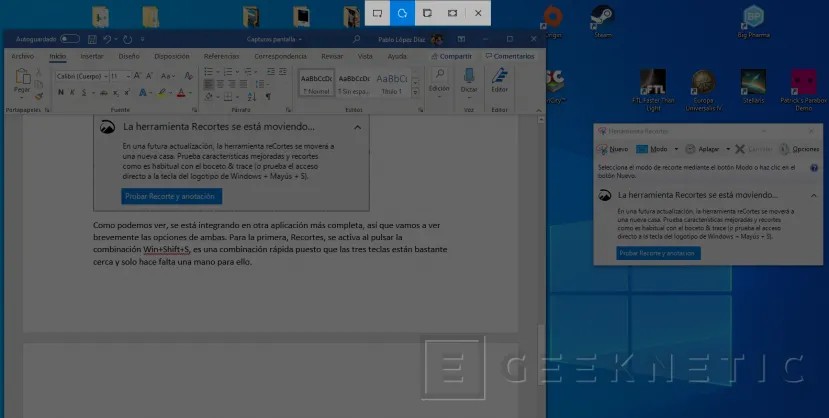The height and width of the screenshot is (418, 829).
Task: Open the Modo dropdown arrow in Recortes
Action: click(x=676, y=149)
